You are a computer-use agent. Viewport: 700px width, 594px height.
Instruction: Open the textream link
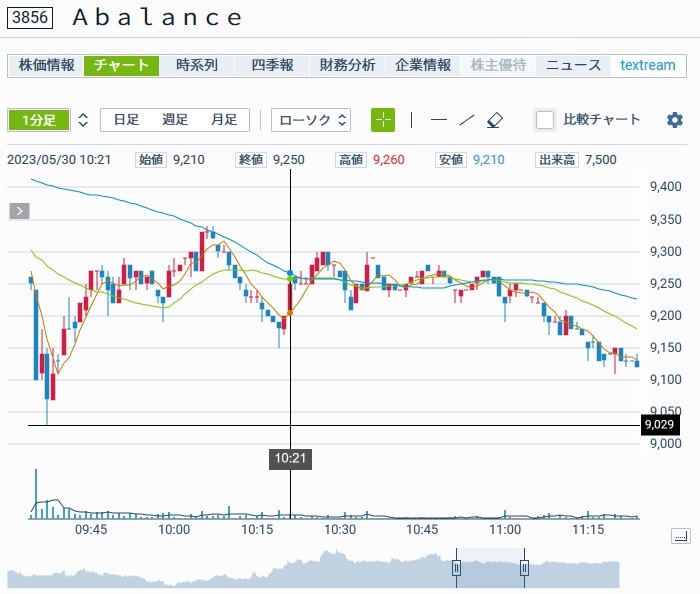click(x=647, y=66)
